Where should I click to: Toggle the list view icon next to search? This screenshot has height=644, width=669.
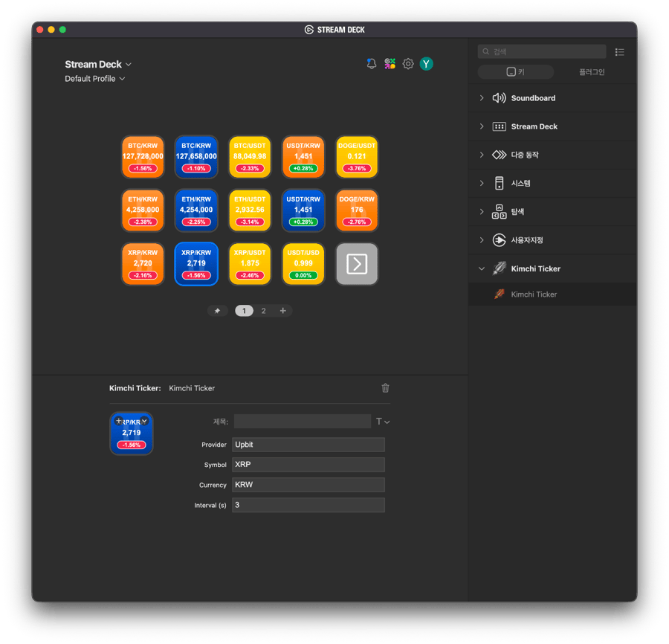[x=620, y=52]
